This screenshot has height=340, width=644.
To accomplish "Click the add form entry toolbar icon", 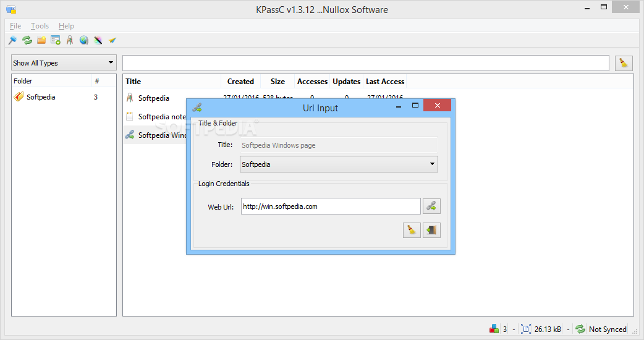I will click(x=56, y=40).
